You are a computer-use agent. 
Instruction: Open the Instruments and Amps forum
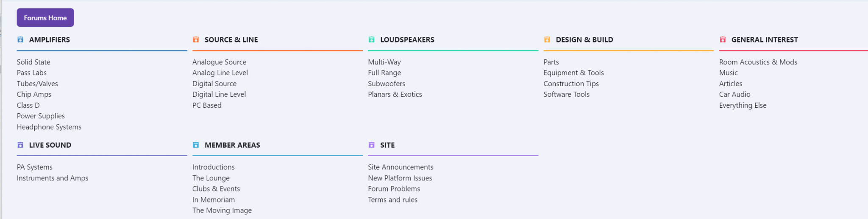click(53, 178)
